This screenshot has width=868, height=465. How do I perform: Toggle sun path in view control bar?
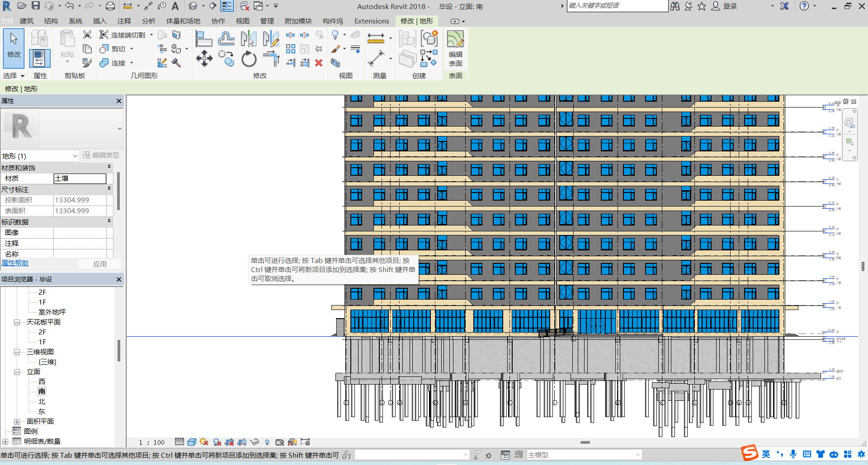204,442
